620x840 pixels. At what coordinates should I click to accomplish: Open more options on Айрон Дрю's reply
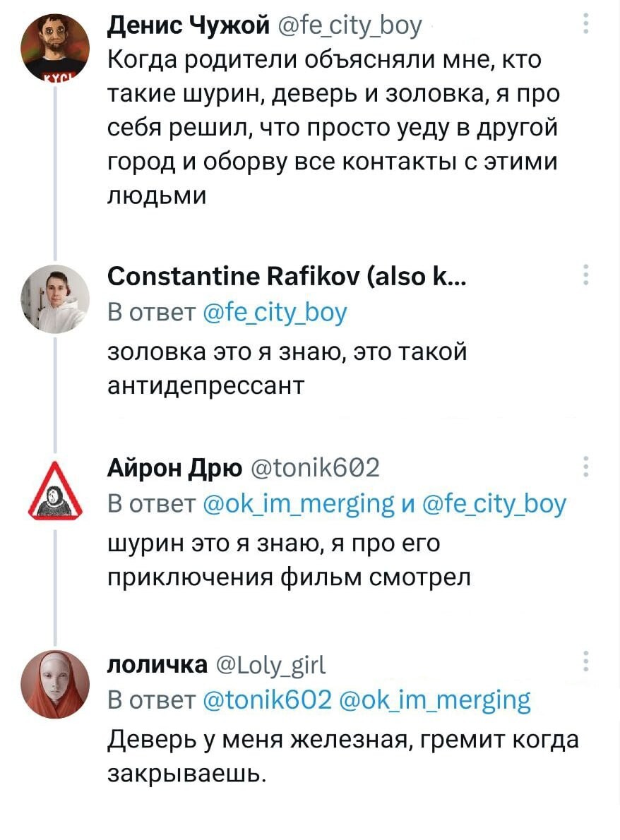[585, 467]
